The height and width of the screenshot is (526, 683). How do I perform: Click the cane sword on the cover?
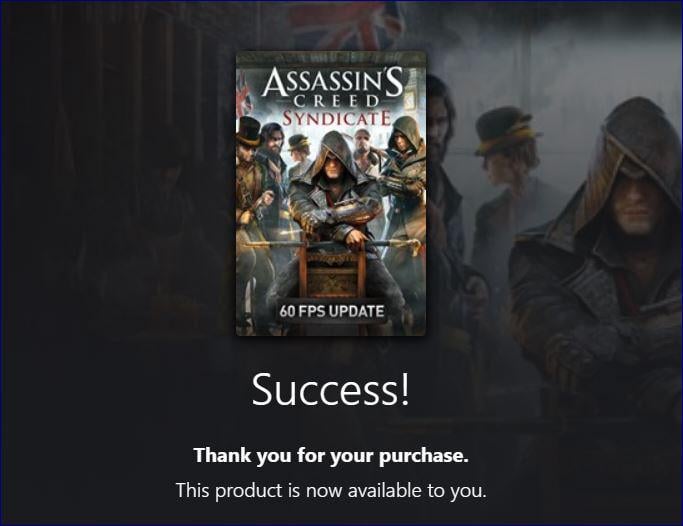332,245
